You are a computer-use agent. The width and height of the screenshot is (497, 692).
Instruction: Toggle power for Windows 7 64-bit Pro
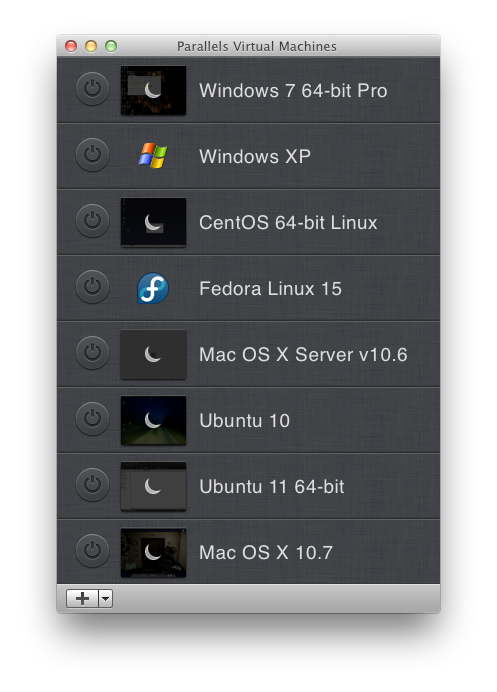(92, 89)
